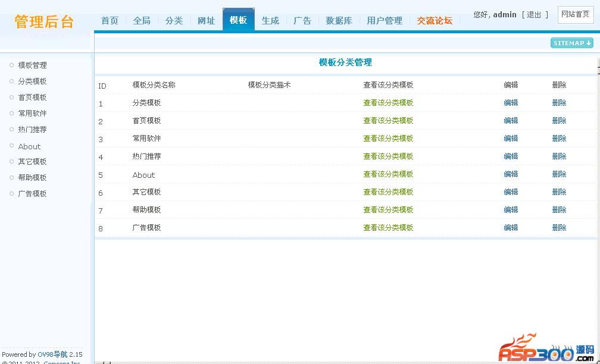The height and width of the screenshot is (364, 600).
Task: Open the 首页 tab in top navigation
Action: pos(110,20)
